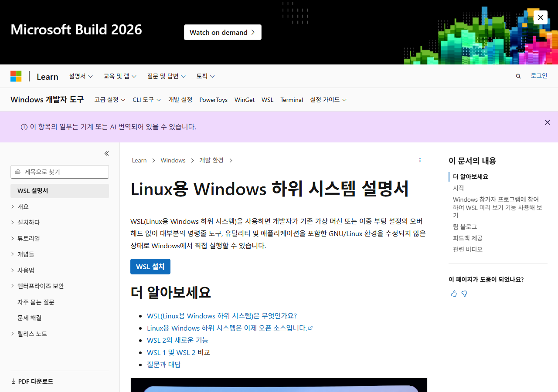Open the 교육 및 랩 dropdown
This screenshot has width=558, height=392.
[x=120, y=76]
